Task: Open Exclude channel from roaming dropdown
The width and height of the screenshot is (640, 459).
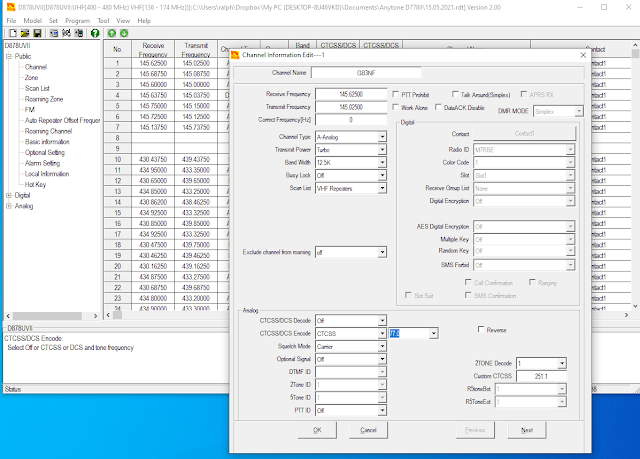Action: pos(382,253)
